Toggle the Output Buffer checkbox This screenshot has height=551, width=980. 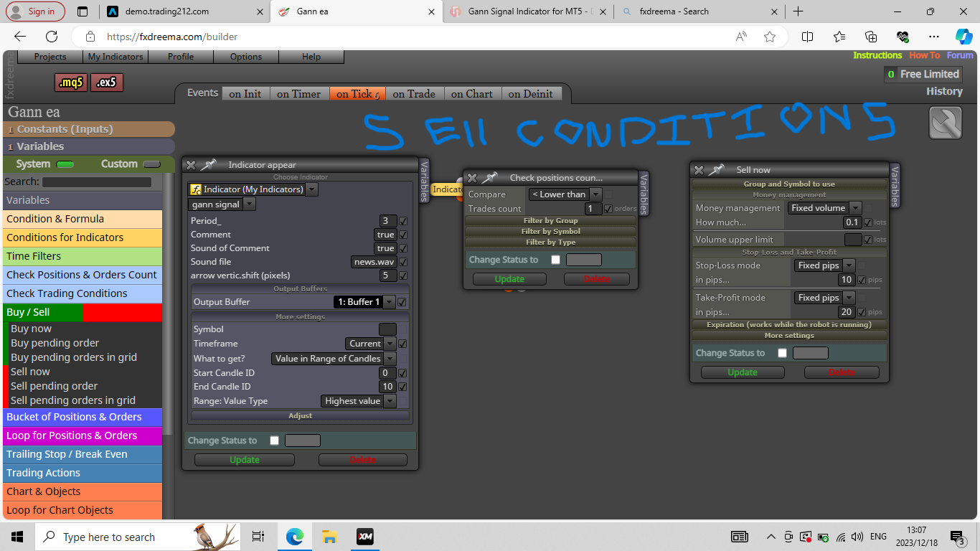click(402, 302)
